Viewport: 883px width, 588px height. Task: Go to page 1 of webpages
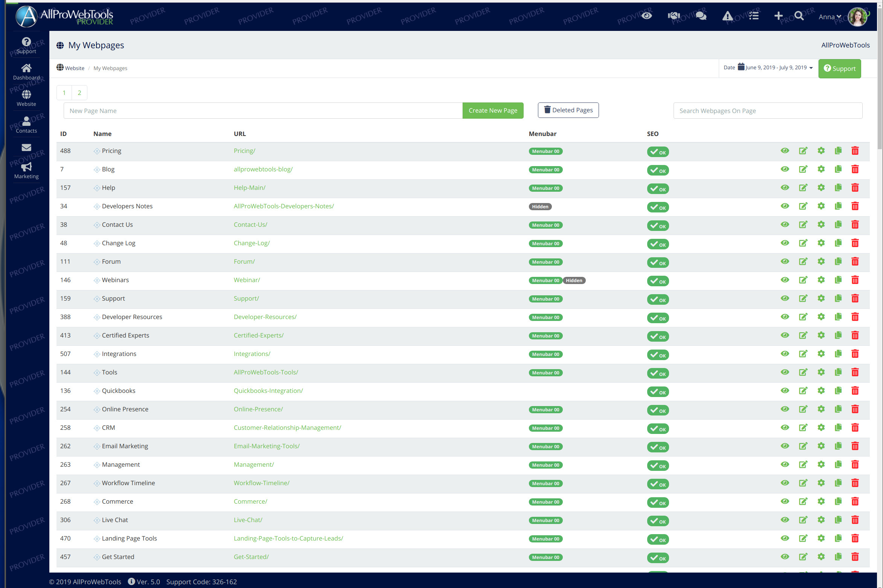64,93
